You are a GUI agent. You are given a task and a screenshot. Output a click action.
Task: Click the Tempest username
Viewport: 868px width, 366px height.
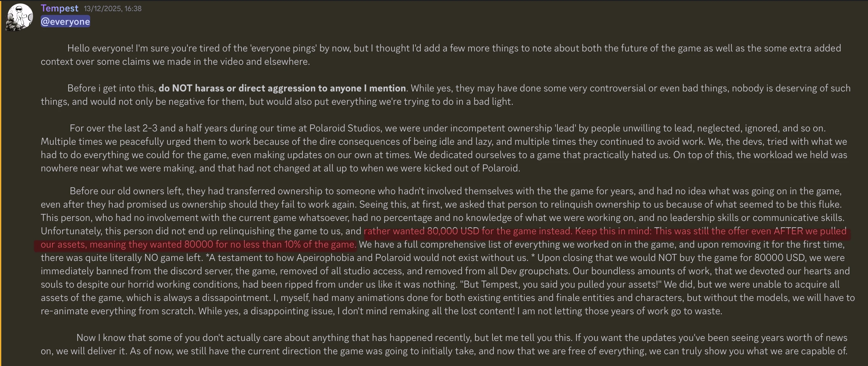(x=59, y=8)
